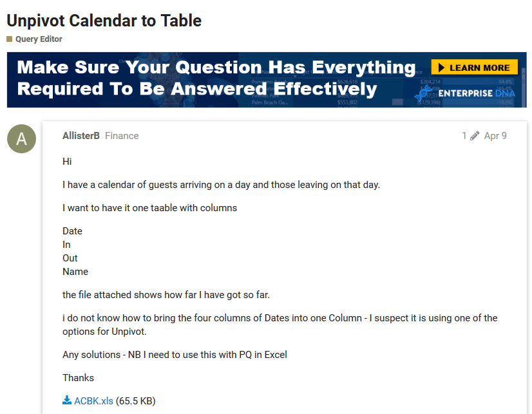Click the edit count number 1
This screenshot has height=414, width=532.
(464, 136)
